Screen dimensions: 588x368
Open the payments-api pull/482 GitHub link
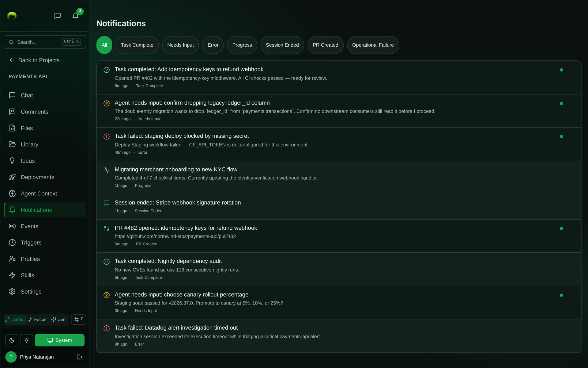(175, 236)
